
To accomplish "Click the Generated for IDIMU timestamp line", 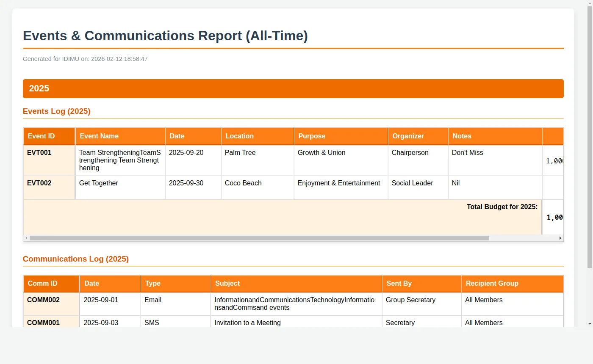I will pyautogui.click(x=85, y=59).
